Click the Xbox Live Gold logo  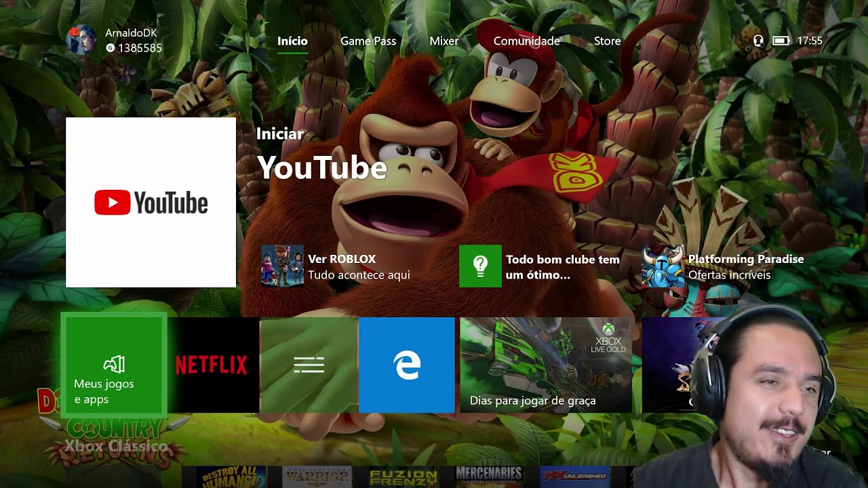point(608,336)
